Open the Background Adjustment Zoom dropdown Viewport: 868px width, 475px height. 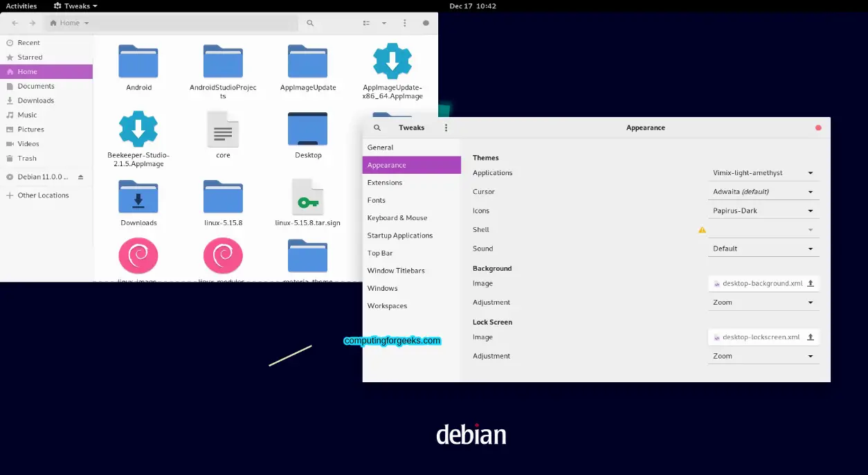pos(763,302)
